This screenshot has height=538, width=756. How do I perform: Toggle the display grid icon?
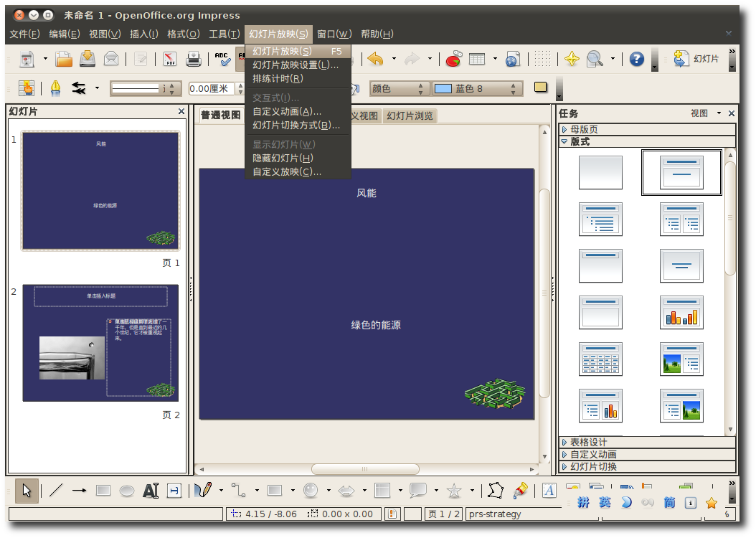tap(542, 59)
